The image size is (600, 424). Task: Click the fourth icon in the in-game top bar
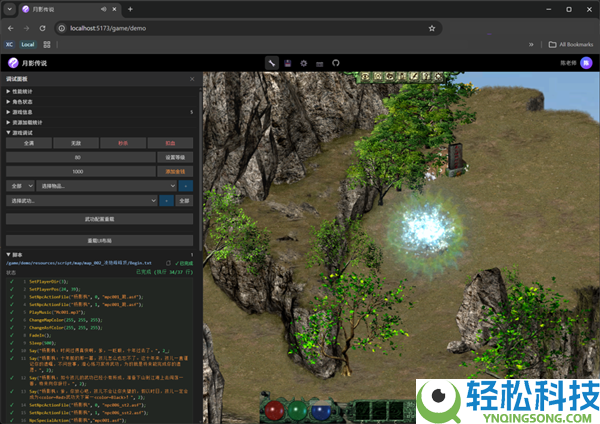point(402,77)
